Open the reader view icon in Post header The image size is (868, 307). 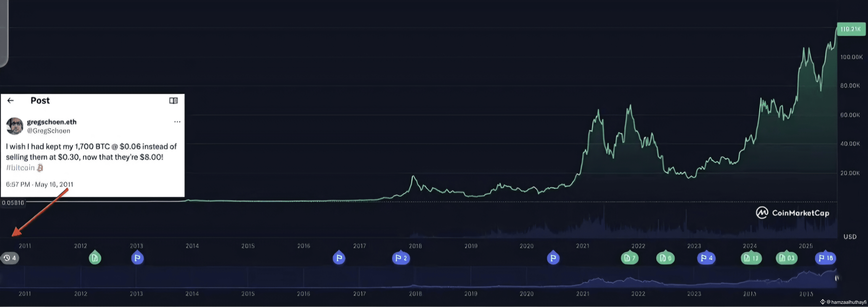coord(173,101)
